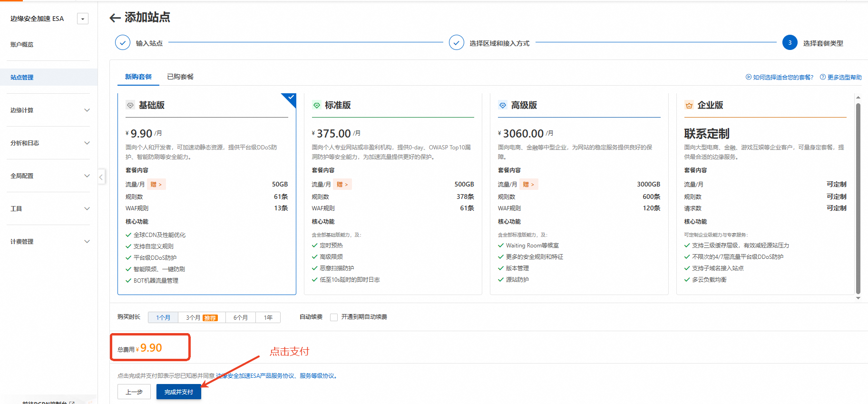The image size is (868, 404).
Task: Switch to the 已购套餐 tab
Action: pyautogui.click(x=180, y=77)
